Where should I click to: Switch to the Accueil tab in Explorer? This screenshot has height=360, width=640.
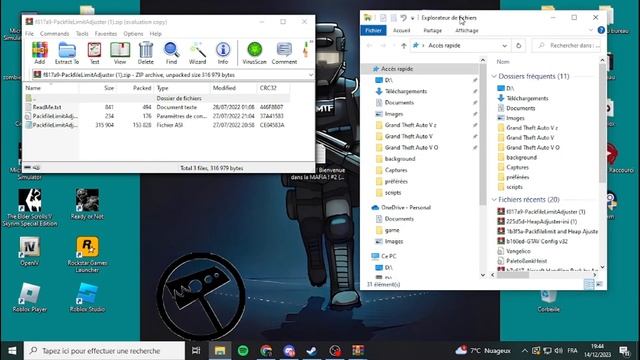tap(402, 30)
